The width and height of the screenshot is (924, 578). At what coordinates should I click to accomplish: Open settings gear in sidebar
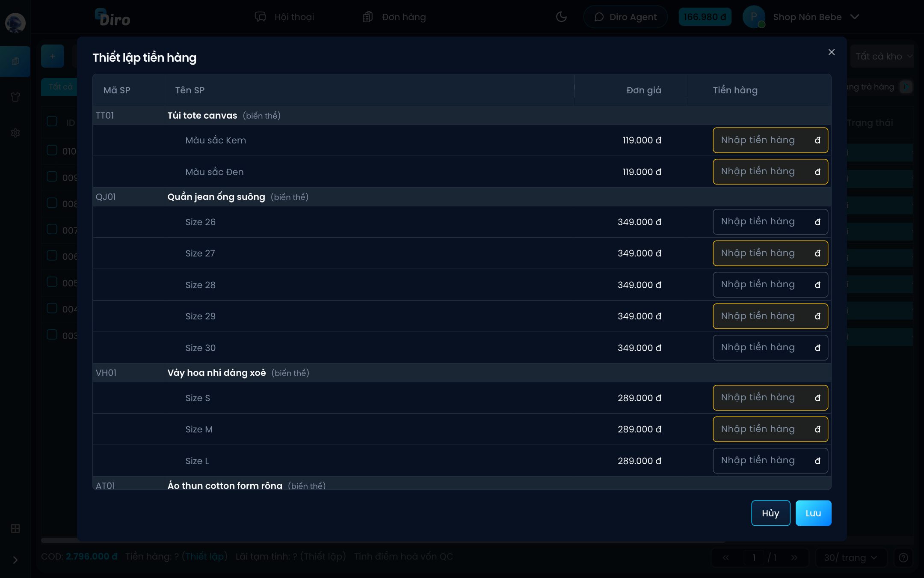[15, 133]
